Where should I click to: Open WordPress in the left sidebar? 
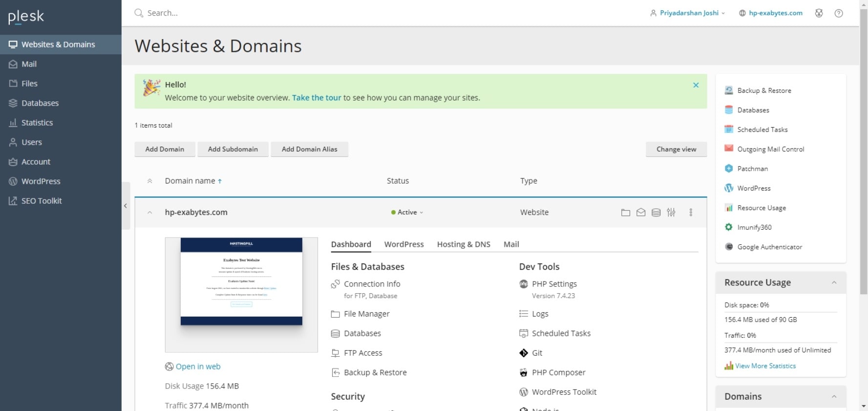61,181
